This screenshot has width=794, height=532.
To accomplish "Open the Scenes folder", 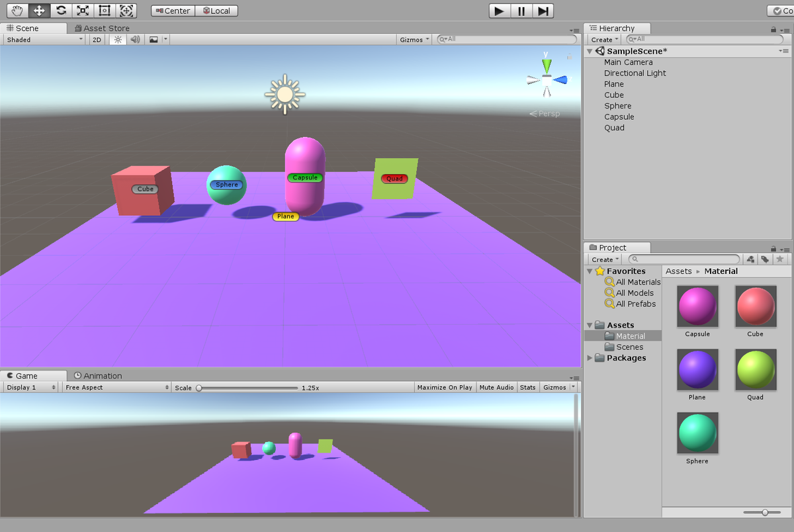I will (x=623, y=347).
